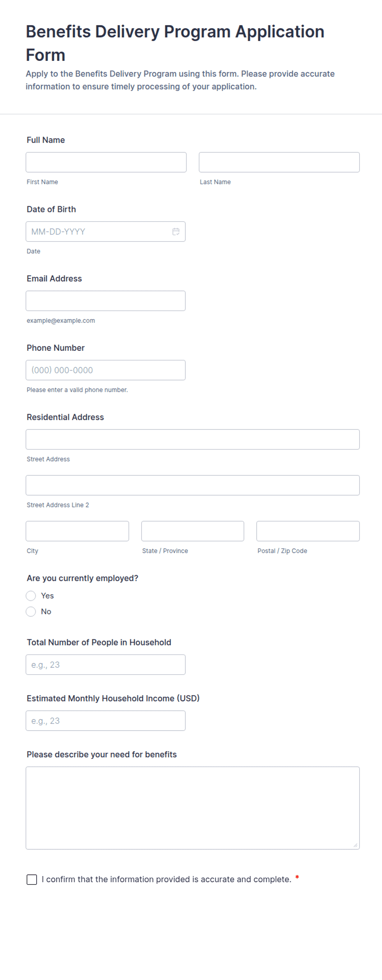Image resolution: width=382 pixels, height=980 pixels.
Task: Select Yes for currently employed
Action: point(31,596)
